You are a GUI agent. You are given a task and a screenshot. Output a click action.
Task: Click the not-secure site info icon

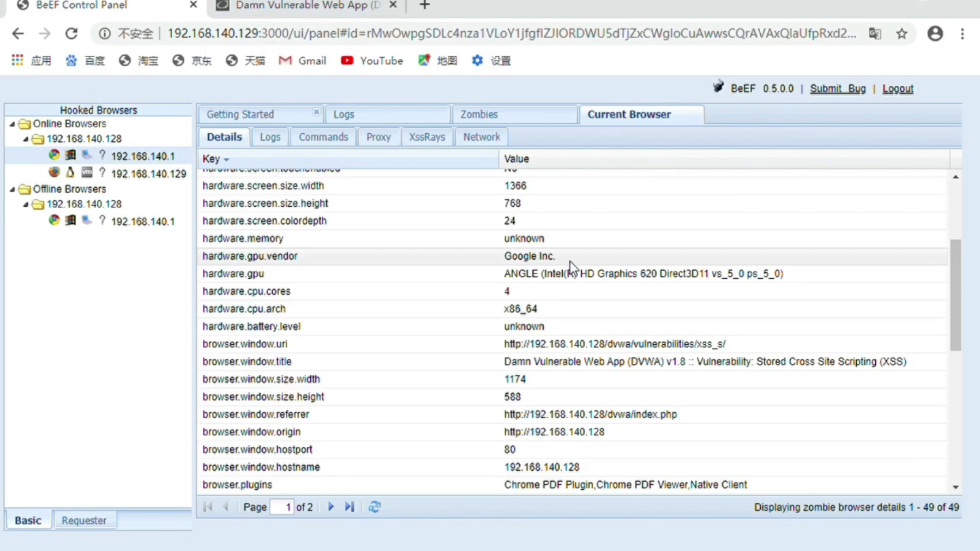[x=104, y=33]
